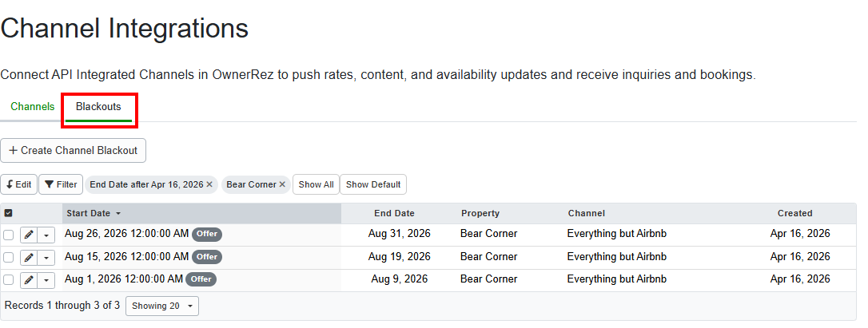
Task: Check the Aug 26, 2026 row checkbox
Action: (8, 235)
